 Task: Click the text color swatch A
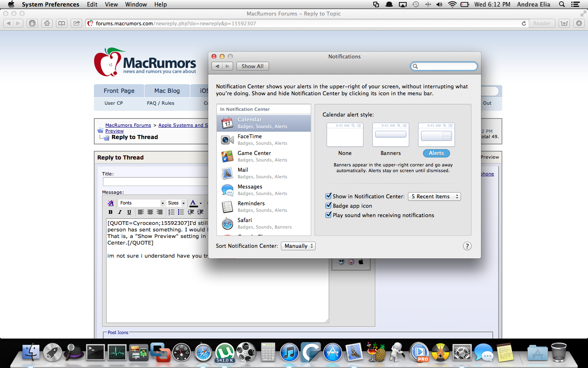coord(194,203)
